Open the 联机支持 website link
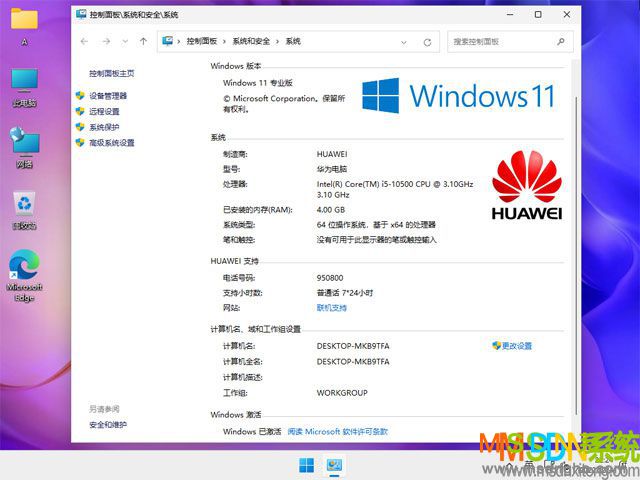Screen dimensions: 640x480 (331, 308)
